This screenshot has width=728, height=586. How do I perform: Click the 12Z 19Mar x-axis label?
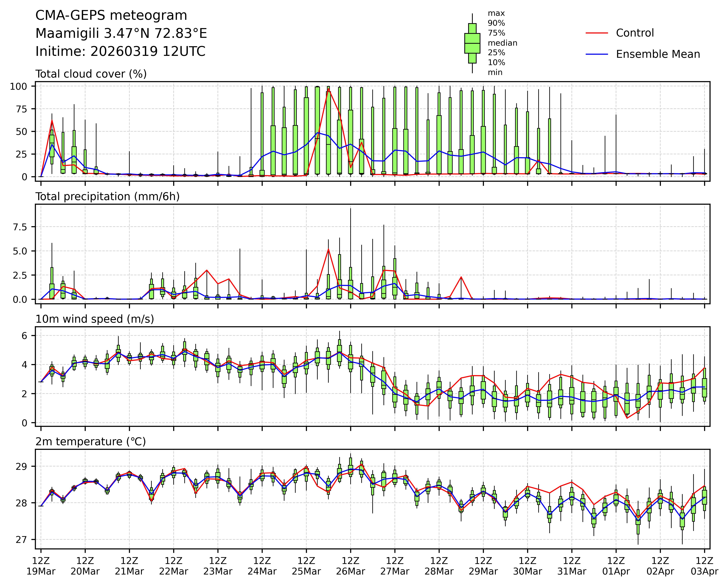[x=41, y=566]
